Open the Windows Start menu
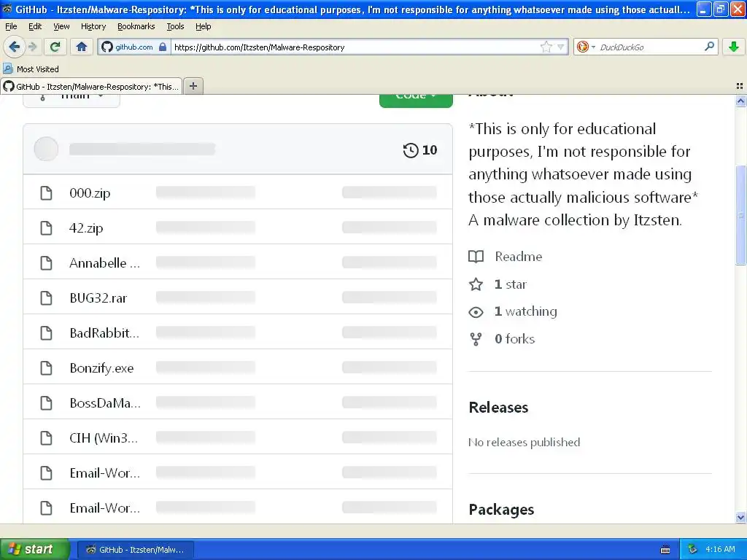 (x=34, y=550)
